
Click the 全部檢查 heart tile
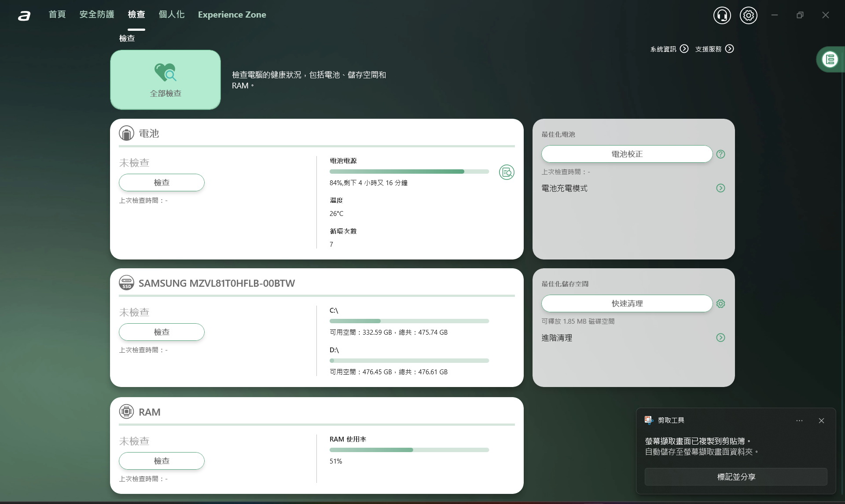165,80
